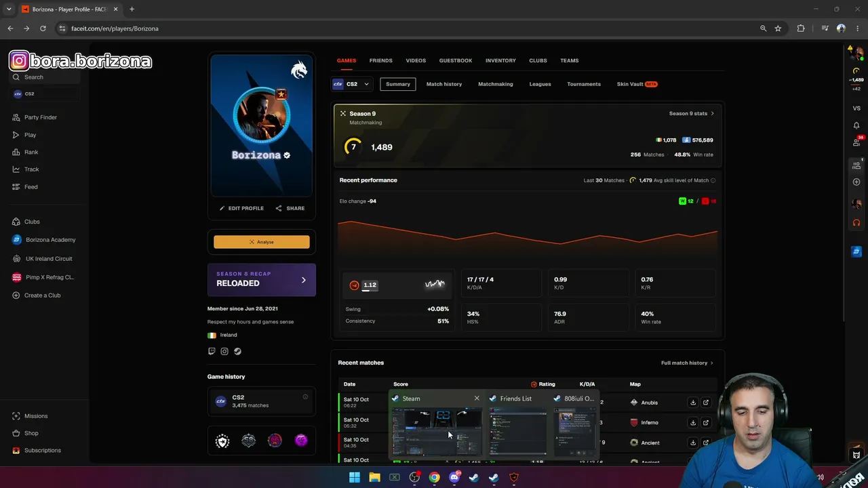Screen dimensions: 868x488
Task: Open Borizona Academy club in sidebar
Action: point(44,240)
